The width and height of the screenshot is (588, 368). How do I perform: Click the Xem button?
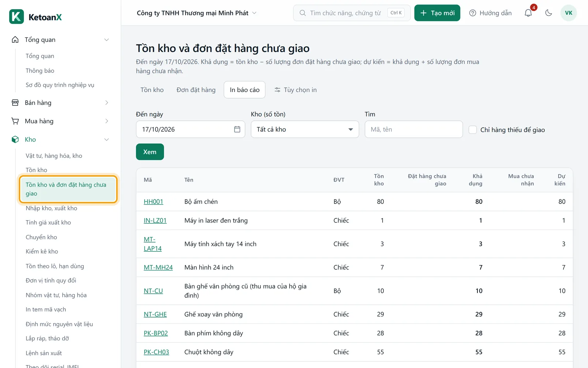(x=150, y=152)
